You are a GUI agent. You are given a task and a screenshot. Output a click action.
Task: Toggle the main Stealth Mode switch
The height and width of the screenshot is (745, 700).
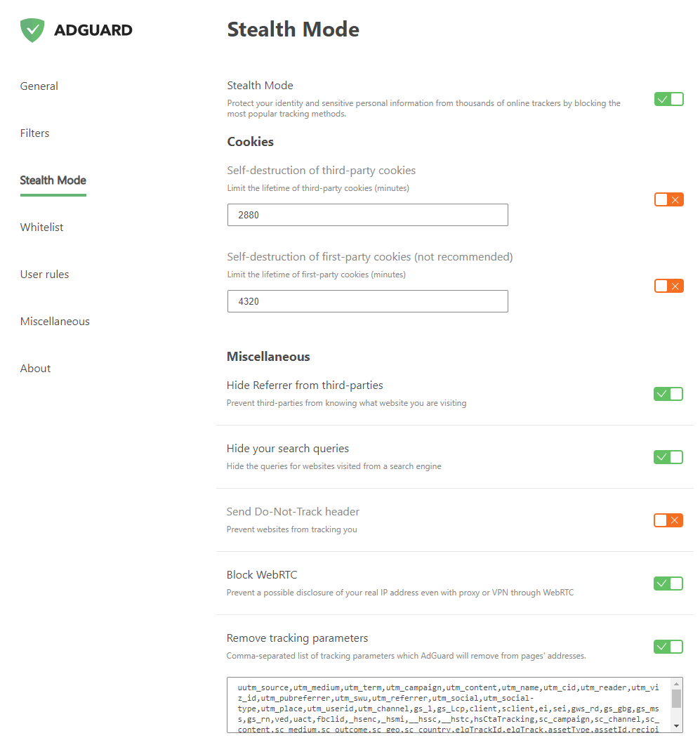[668, 99]
